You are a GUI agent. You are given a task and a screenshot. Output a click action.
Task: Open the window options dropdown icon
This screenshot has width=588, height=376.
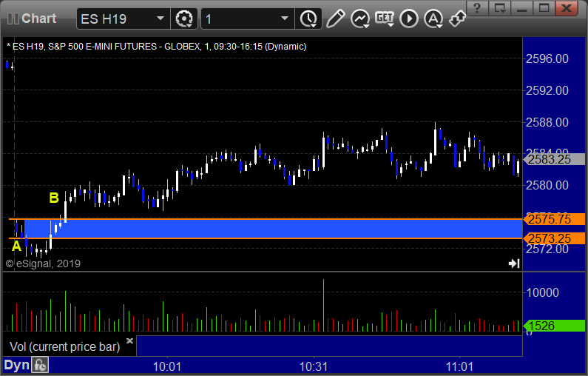pyautogui.click(x=500, y=7)
